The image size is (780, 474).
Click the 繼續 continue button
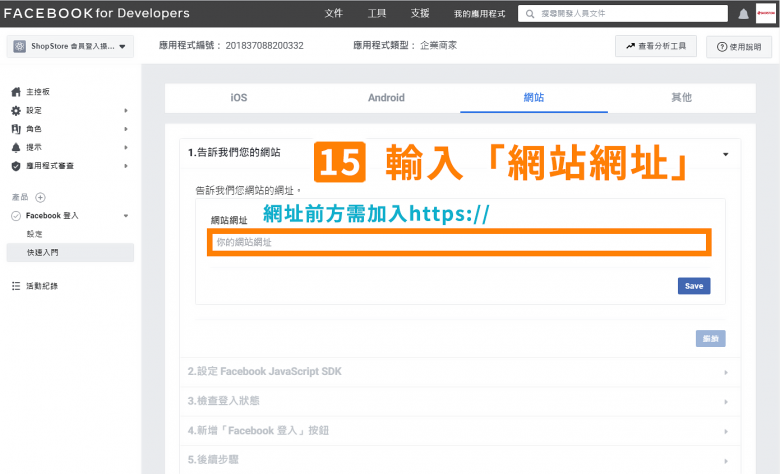[x=710, y=339]
